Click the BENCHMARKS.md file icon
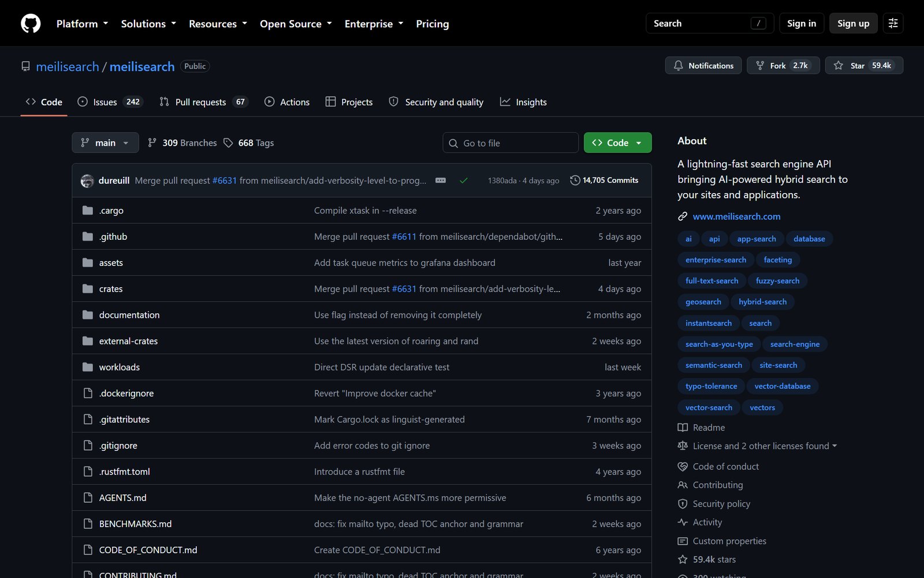 click(88, 524)
